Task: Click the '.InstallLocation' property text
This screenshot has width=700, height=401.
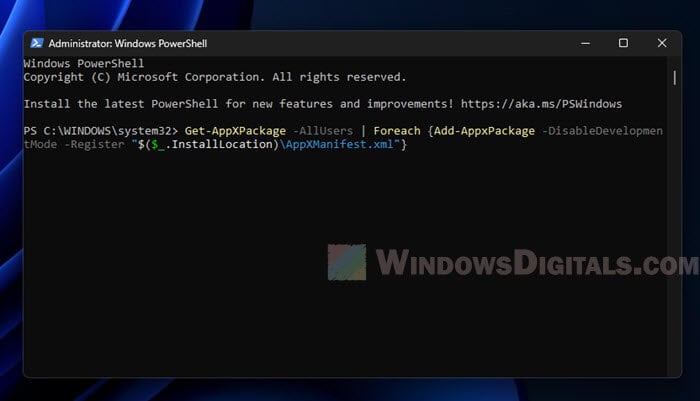Action: pos(219,144)
